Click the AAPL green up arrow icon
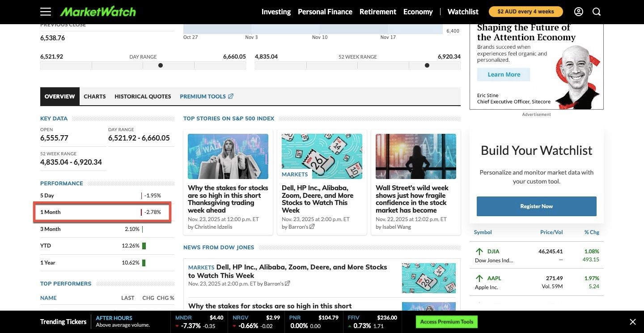This screenshot has height=333, width=644. (x=479, y=278)
